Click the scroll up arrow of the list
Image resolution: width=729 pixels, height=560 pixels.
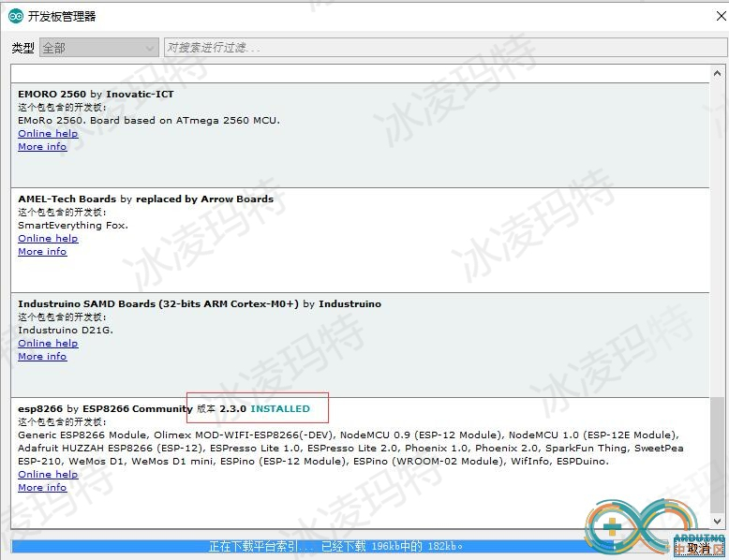[x=717, y=73]
